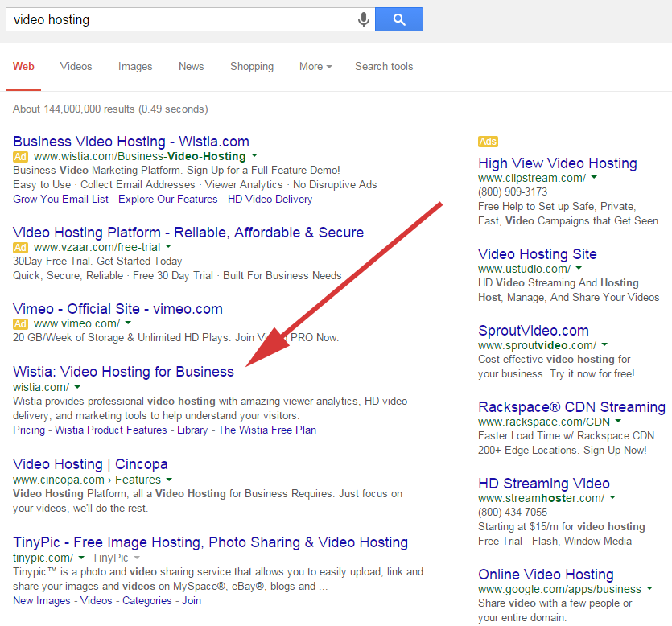
Task: Open the Shopping tab
Action: (x=252, y=67)
